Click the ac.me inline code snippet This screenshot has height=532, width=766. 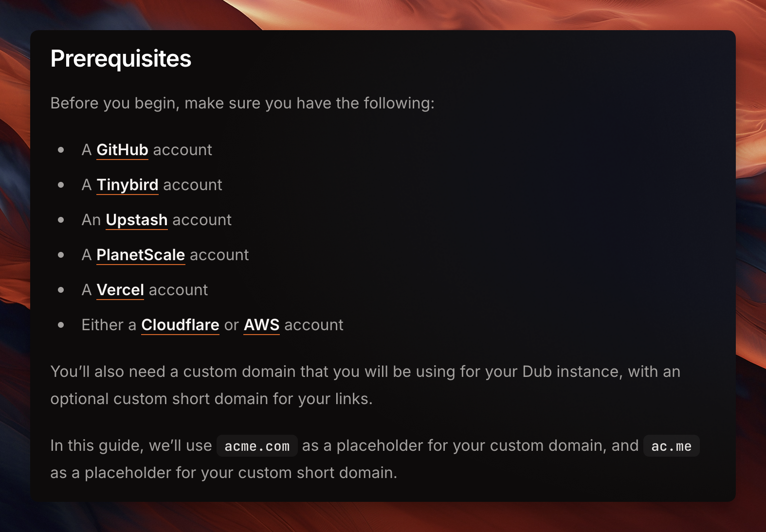(672, 446)
